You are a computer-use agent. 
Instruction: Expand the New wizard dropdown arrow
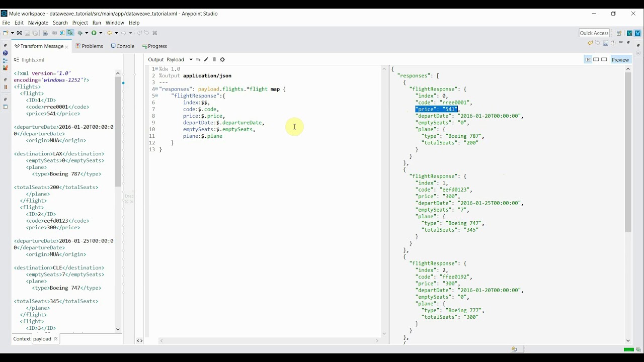click(x=12, y=33)
